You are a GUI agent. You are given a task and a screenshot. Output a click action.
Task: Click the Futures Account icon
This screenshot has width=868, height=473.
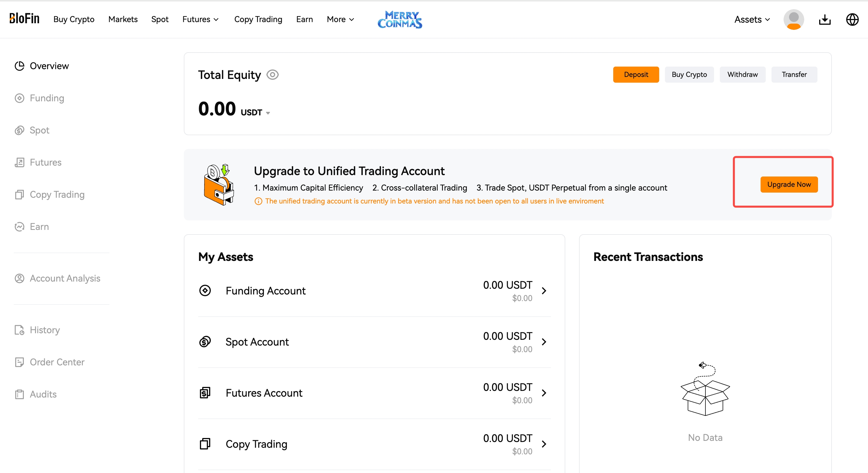click(x=205, y=393)
